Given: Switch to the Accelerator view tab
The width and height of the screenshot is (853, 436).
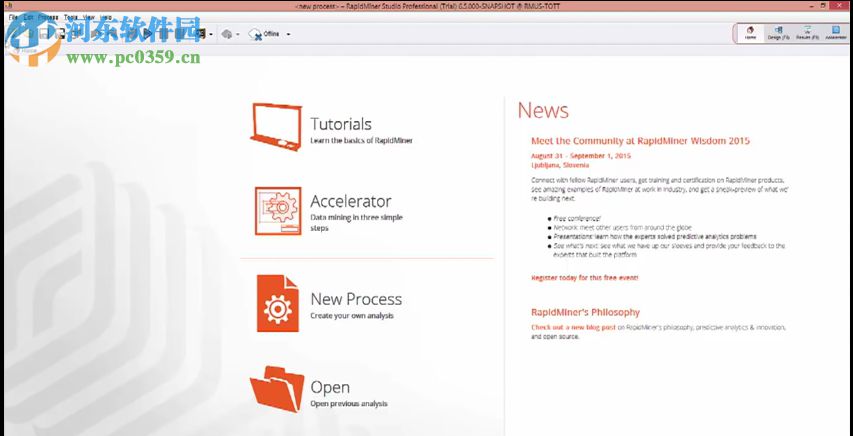Looking at the screenshot, I should (836, 33).
